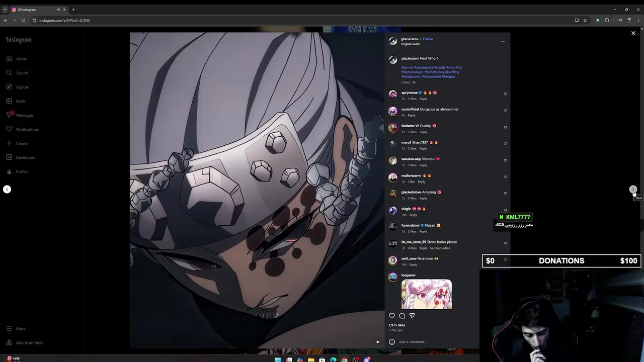Open the #tengenuzui hashtag

pyautogui.click(x=411, y=76)
